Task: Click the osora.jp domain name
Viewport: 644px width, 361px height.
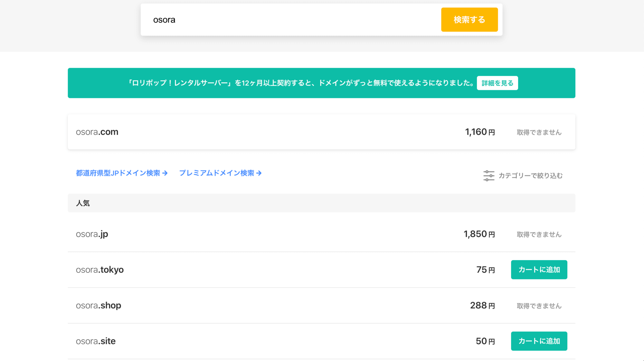Action: point(92,234)
